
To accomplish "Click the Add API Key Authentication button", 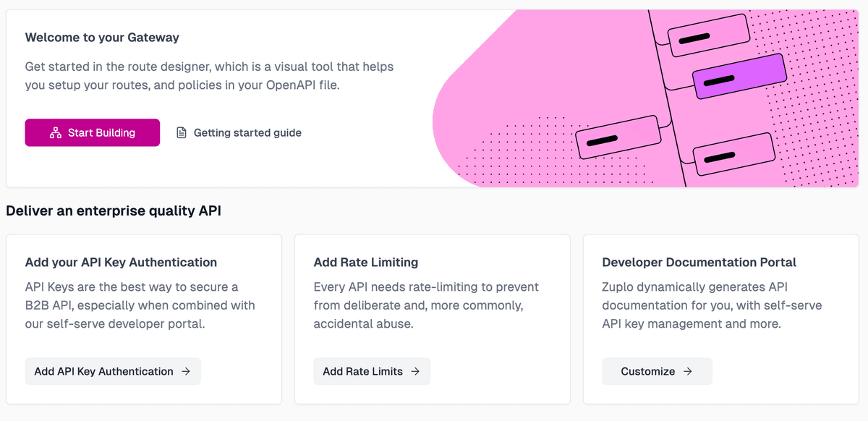I will [113, 371].
